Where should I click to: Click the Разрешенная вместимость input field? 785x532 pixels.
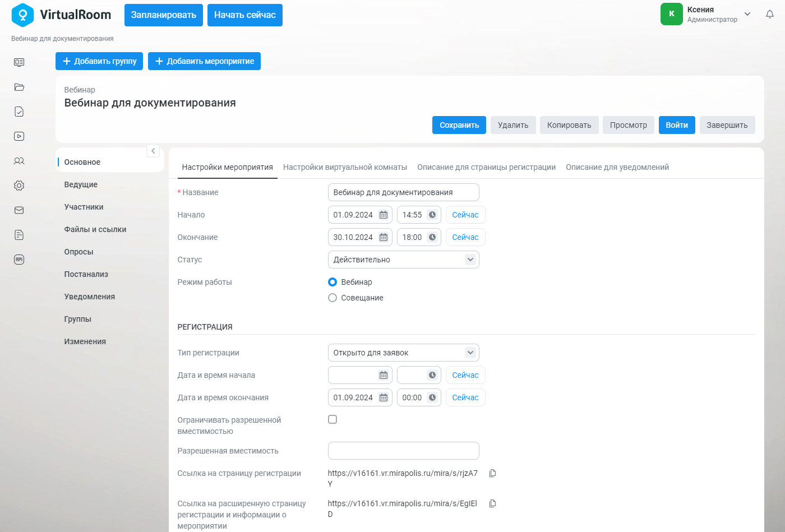(404, 451)
